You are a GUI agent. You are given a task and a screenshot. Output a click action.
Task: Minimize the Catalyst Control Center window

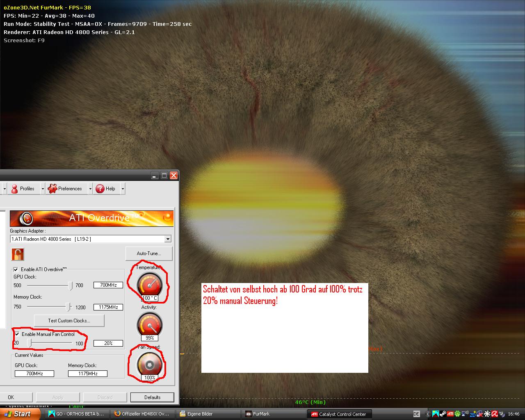(155, 176)
